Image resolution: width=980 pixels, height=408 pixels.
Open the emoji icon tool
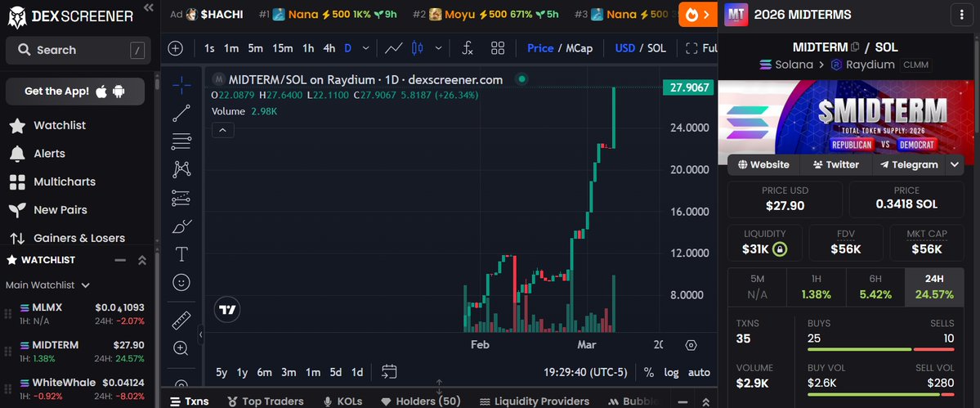(181, 282)
